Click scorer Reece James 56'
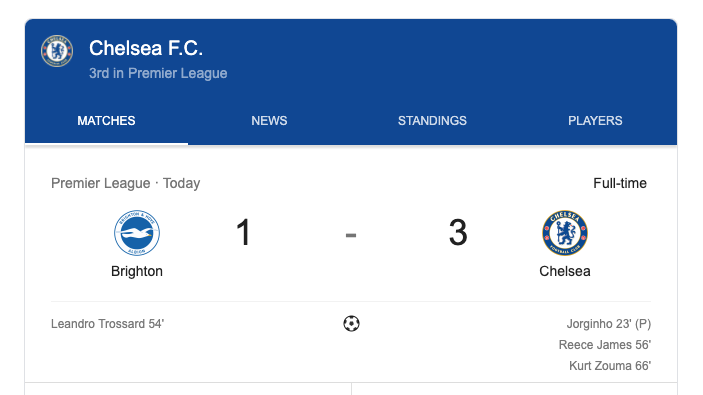Image resolution: width=703 pixels, height=395 pixels. pos(604,345)
